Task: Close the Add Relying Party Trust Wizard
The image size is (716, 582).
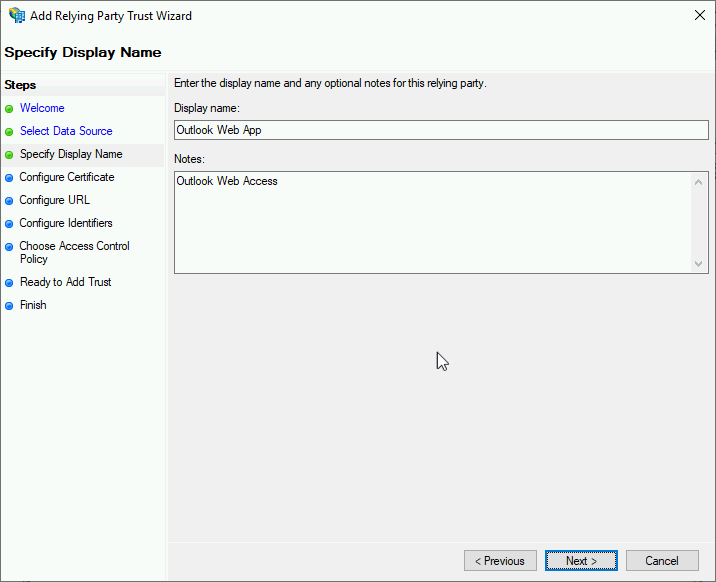Action: [700, 15]
